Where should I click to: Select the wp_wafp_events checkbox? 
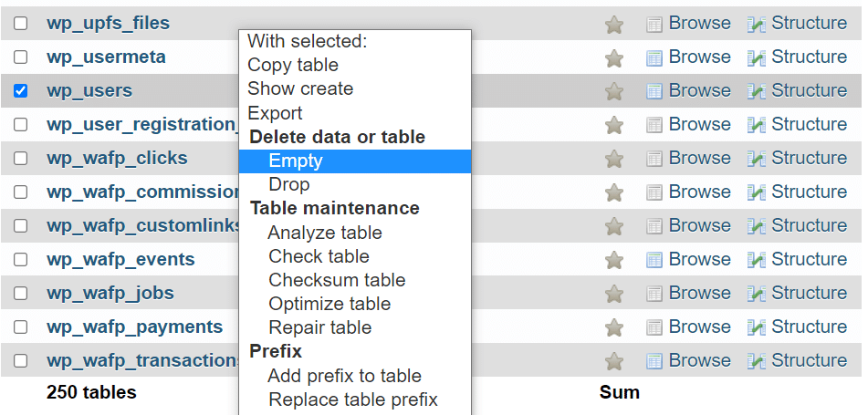[21, 260]
